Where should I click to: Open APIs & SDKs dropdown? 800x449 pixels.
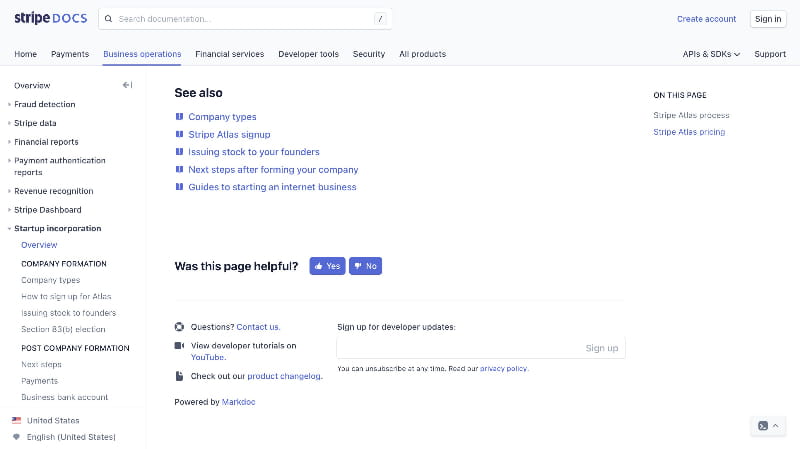click(711, 54)
